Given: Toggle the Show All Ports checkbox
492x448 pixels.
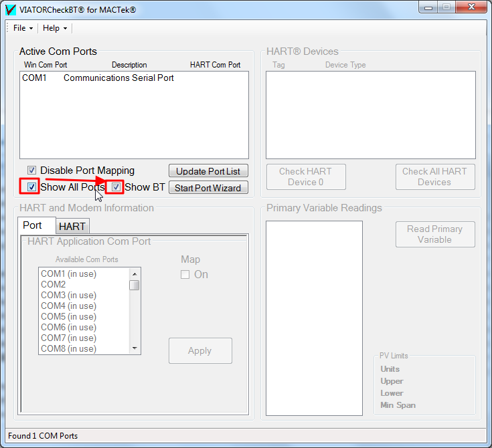Looking at the screenshot, I should [x=31, y=187].
